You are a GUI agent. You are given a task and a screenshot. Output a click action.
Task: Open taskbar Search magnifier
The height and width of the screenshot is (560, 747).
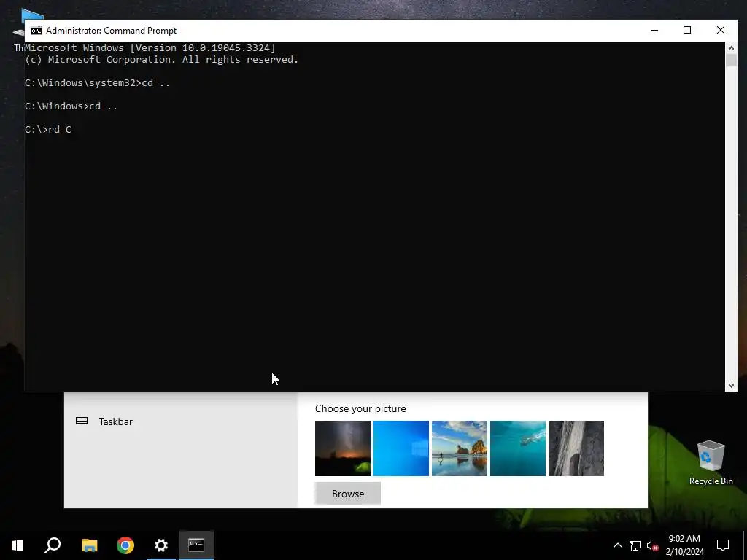53,545
